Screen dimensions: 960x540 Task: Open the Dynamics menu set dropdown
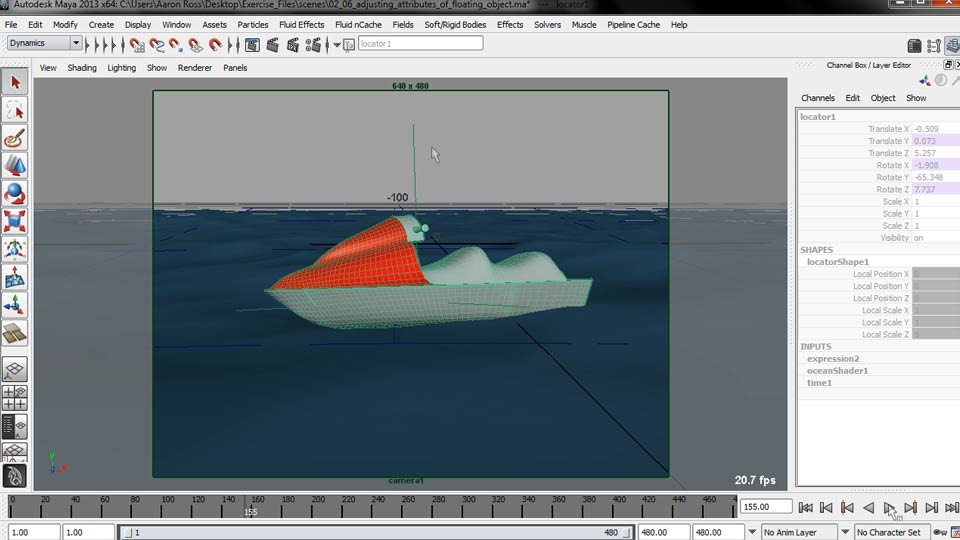coord(44,43)
